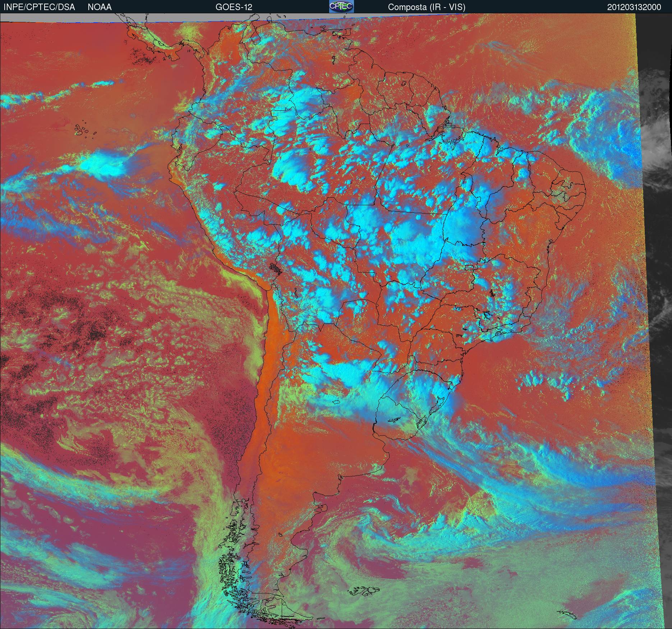Click the NOAA label in the header
Viewport: 672px width, 629px height.
click(x=100, y=7)
